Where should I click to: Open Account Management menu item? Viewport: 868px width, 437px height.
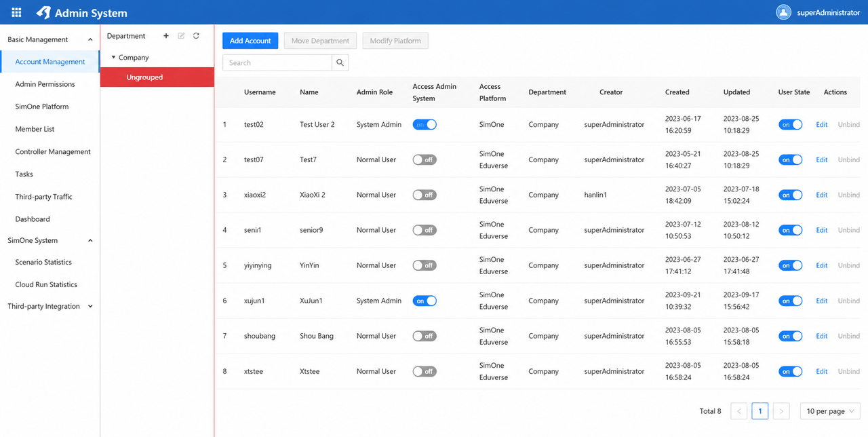[50, 62]
